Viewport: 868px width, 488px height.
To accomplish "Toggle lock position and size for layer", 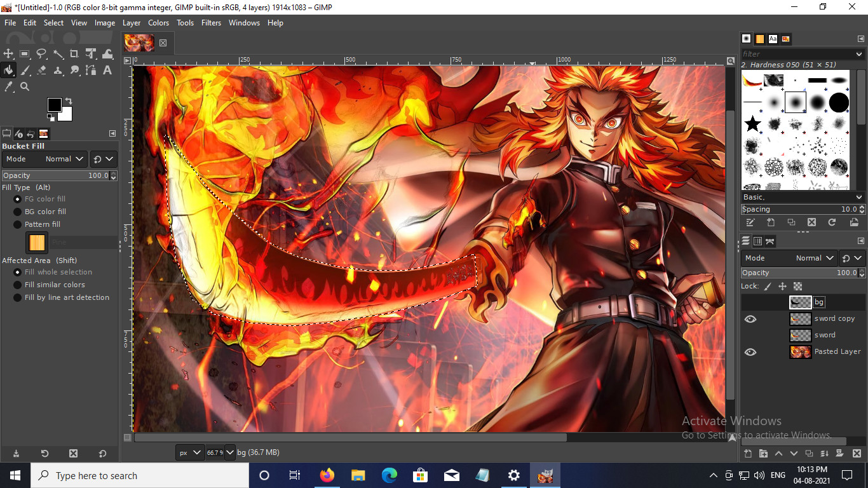I will (783, 287).
